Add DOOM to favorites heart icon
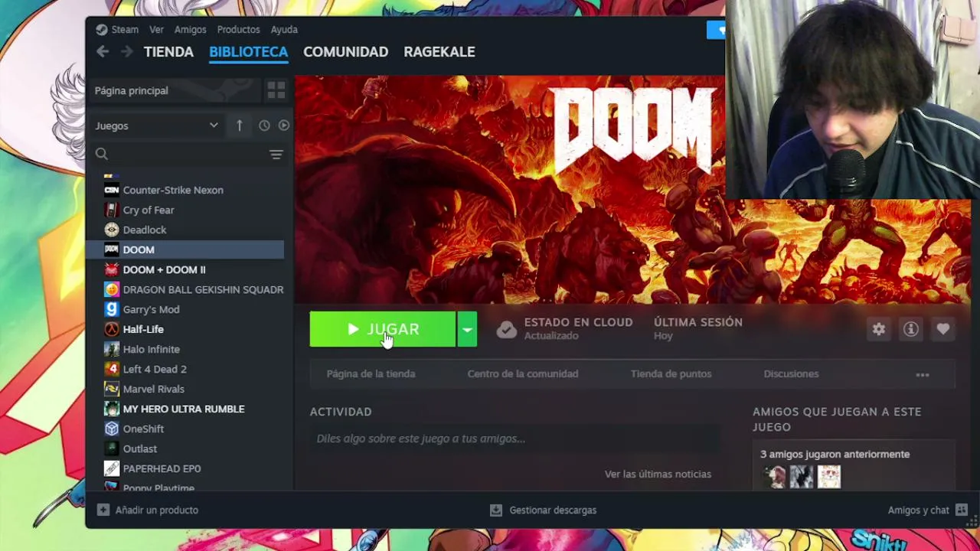This screenshot has width=980, height=551. coord(943,329)
